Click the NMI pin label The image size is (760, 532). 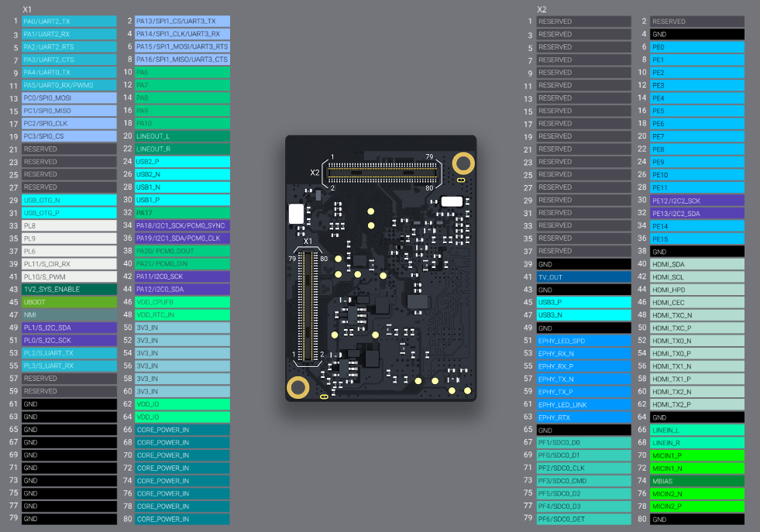69,315
